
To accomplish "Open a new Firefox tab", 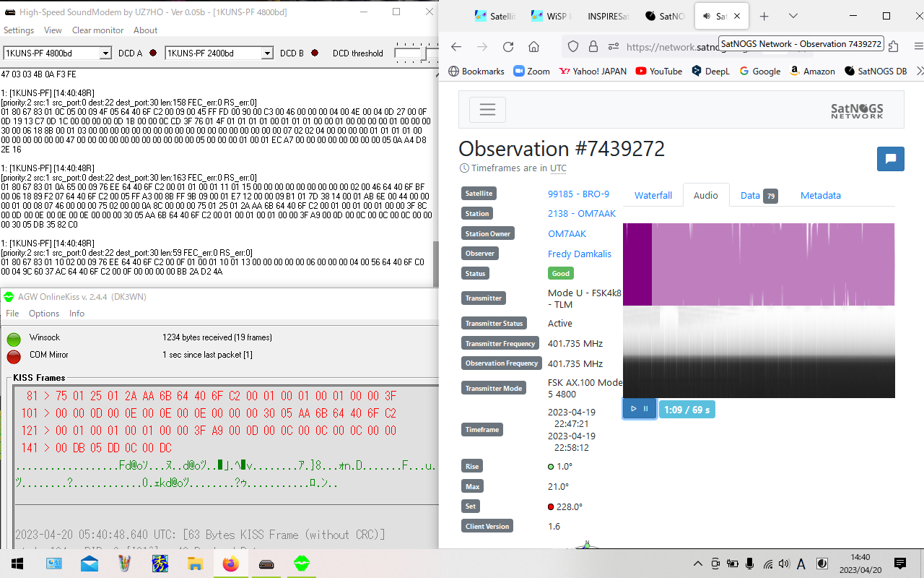I will click(x=764, y=16).
